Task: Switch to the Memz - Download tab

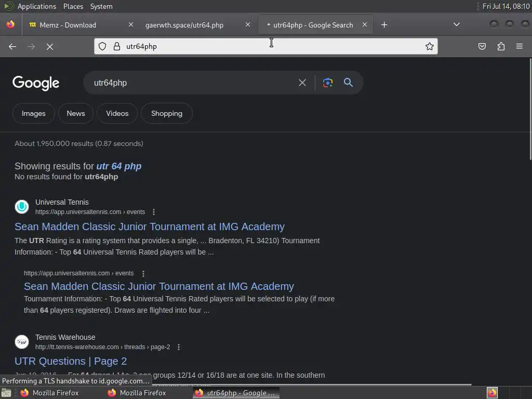Action: click(x=81, y=25)
